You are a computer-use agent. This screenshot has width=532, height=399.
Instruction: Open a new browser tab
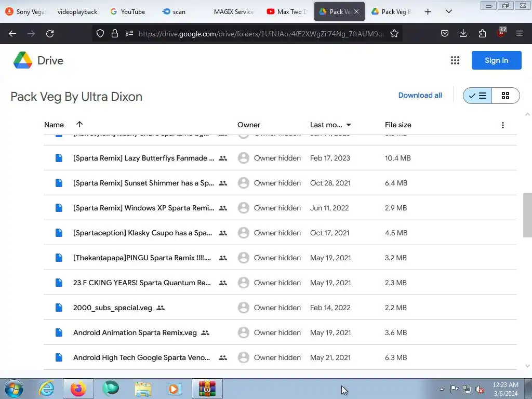[x=428, y=11]
